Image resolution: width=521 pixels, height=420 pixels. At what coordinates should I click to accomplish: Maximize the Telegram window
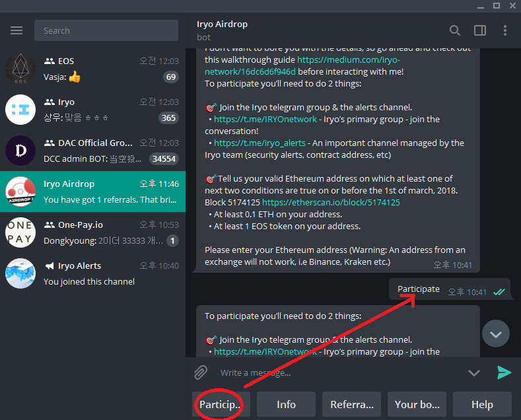tap(497, 6)
